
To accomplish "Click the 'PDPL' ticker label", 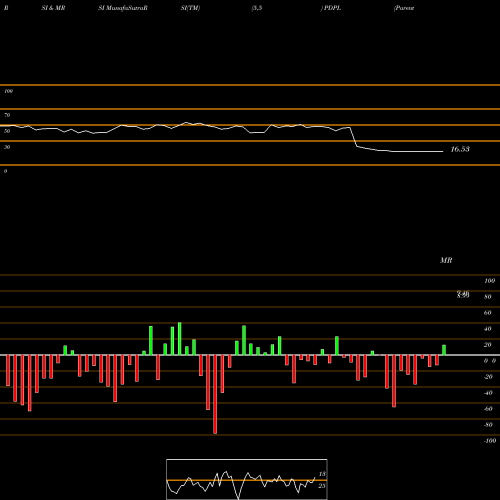I will [332, 8].
